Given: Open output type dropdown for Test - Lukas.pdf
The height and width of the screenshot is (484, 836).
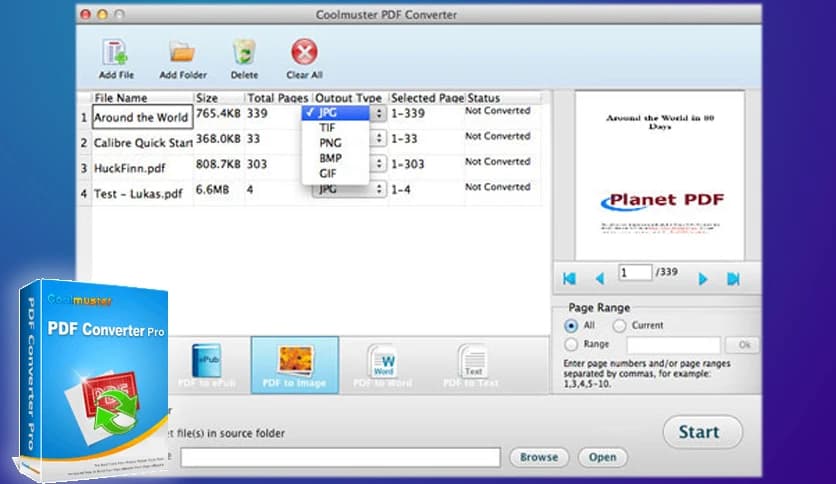Looking at the screenshot, I should click(349, 189).
